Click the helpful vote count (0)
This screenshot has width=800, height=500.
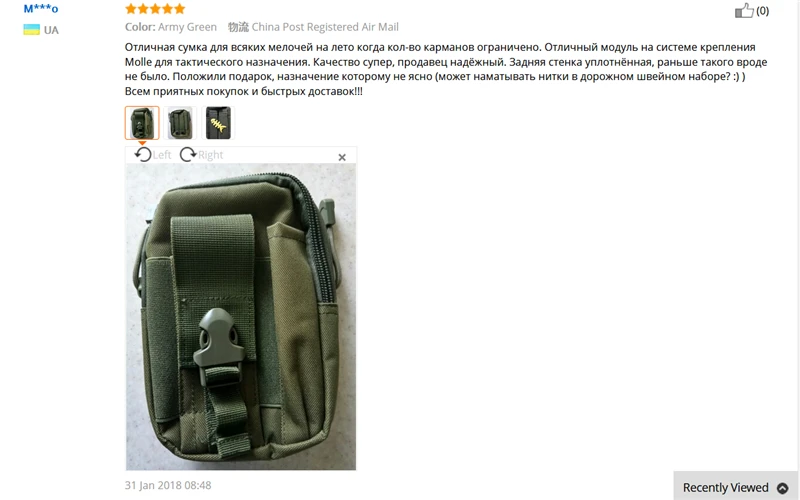click(762, 11)
